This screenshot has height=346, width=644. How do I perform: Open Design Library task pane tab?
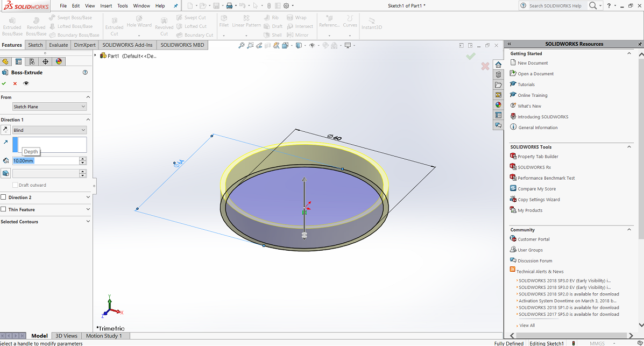[x=498, y=75]
